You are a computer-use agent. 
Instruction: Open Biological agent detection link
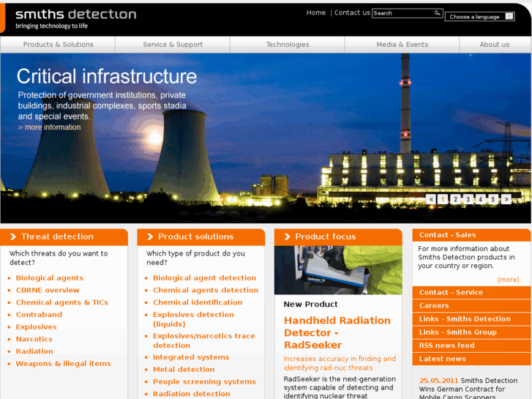(205, 277)
